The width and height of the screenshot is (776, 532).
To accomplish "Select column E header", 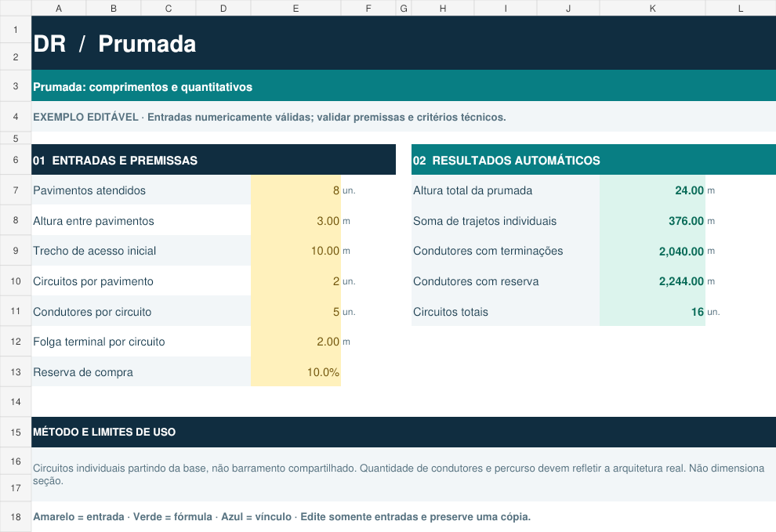I will tap(296, 8).
